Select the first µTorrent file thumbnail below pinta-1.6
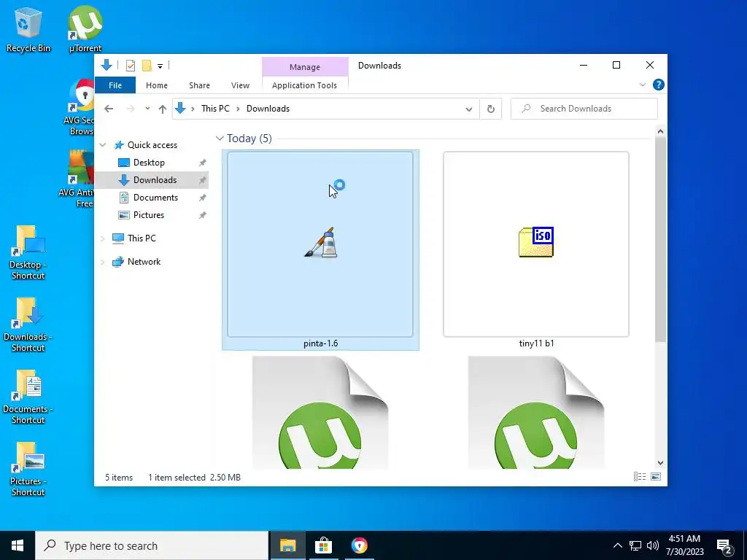 [320, 412]
